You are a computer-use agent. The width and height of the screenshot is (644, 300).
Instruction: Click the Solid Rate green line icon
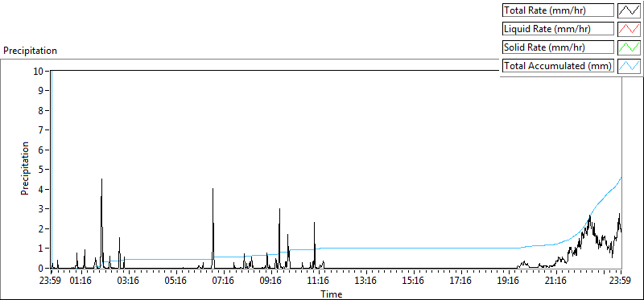coord(630,47)
